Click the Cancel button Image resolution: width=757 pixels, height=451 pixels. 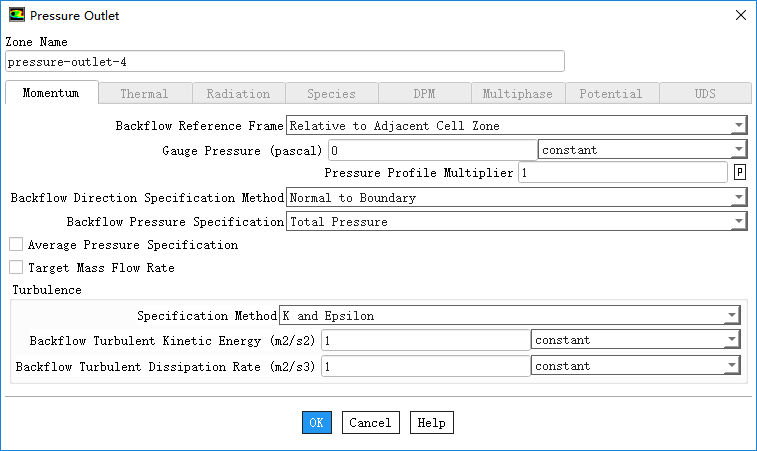[x=370, y=423]
